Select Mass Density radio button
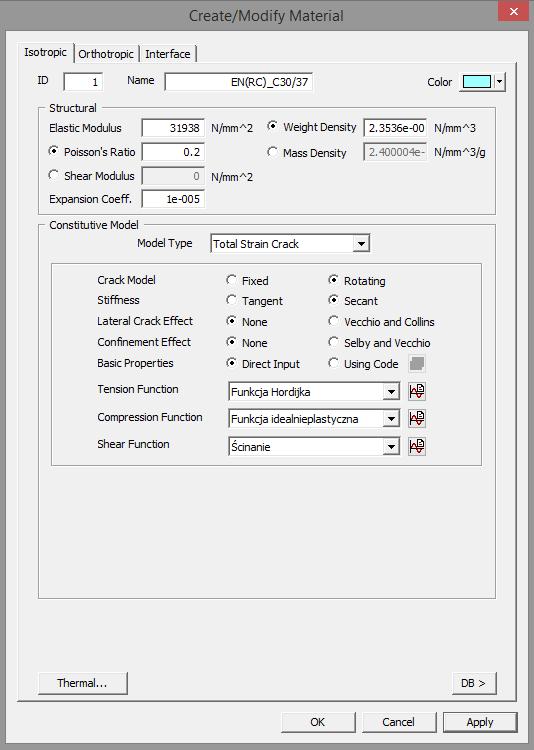Image resolution: width=534 pixels, height=750 pixels. pyautogui.click(x=272, y=152)
